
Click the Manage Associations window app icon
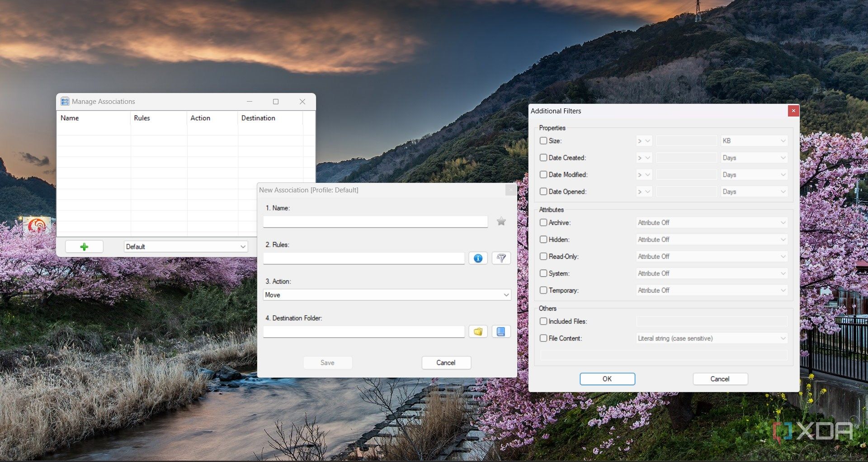pyautogui.click(x=65, y=102)
